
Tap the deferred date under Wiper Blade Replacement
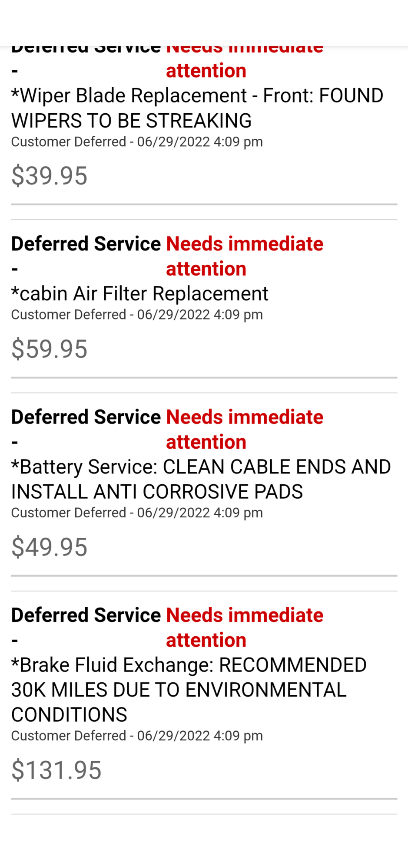tap(137, 142)
